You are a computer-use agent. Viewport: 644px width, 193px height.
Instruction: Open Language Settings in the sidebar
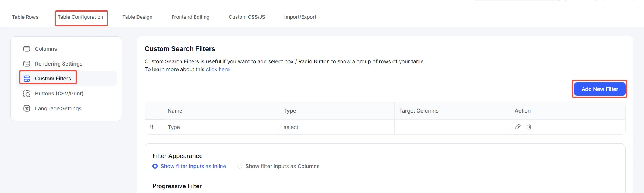[58, 108]
